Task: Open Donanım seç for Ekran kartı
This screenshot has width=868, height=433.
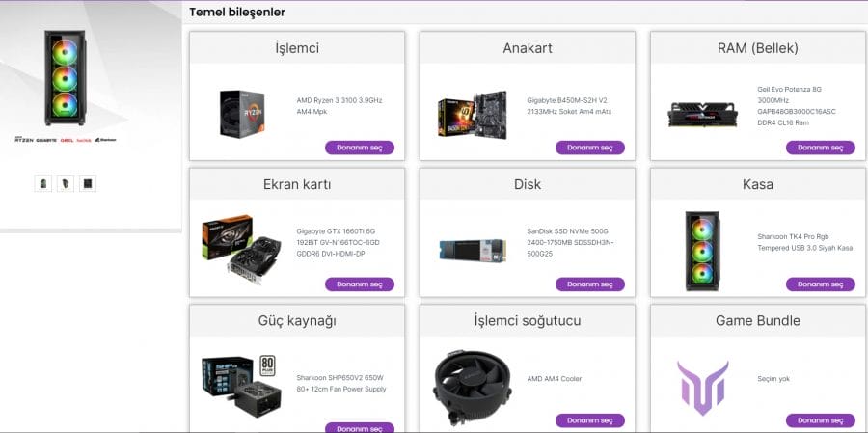Action: pyautogui.click(x=360, y=284)
